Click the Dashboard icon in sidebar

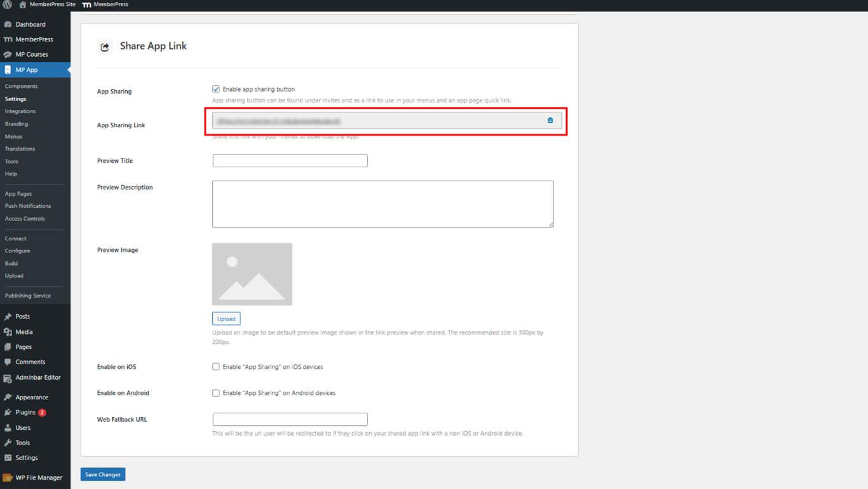[x=8, y=24]
